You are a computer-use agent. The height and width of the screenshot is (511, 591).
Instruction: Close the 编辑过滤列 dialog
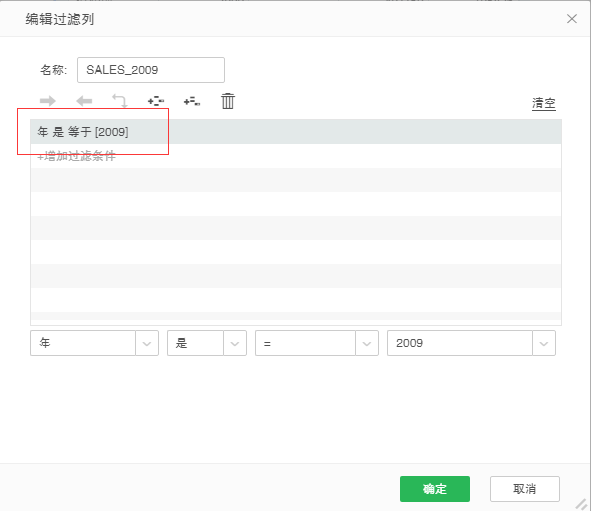(x=571, y=18)
